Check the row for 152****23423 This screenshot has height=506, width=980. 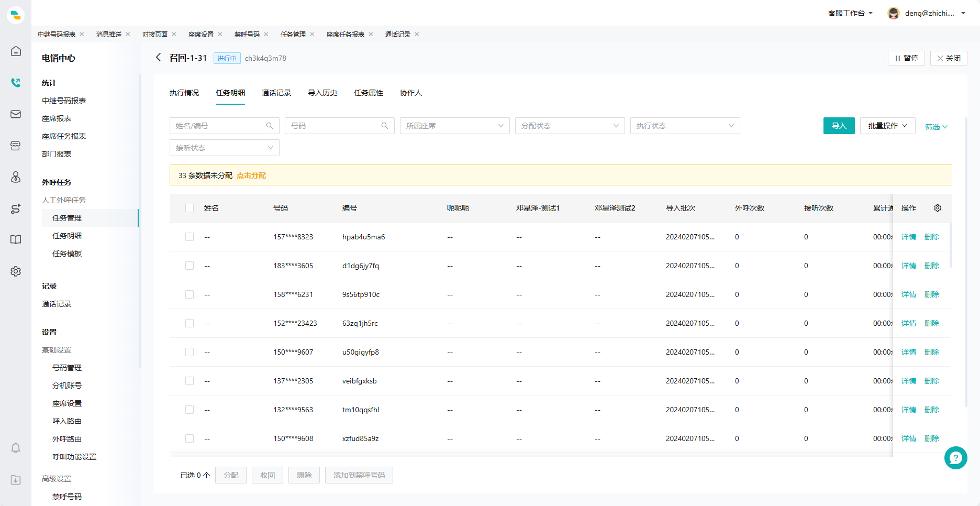(190, 323)
